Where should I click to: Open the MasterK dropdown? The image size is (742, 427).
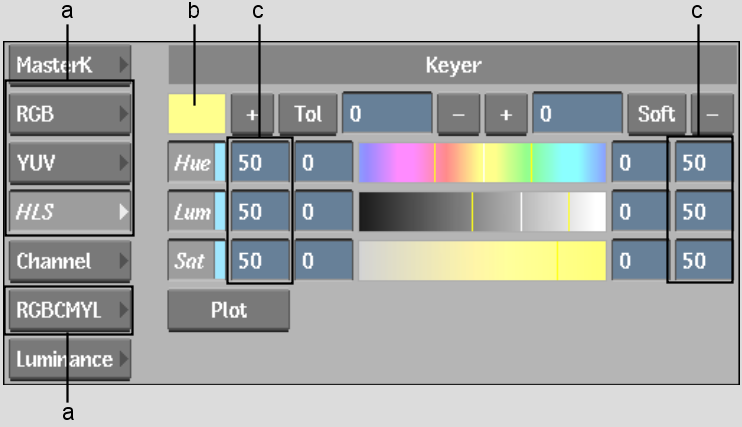tap(70, 64)
